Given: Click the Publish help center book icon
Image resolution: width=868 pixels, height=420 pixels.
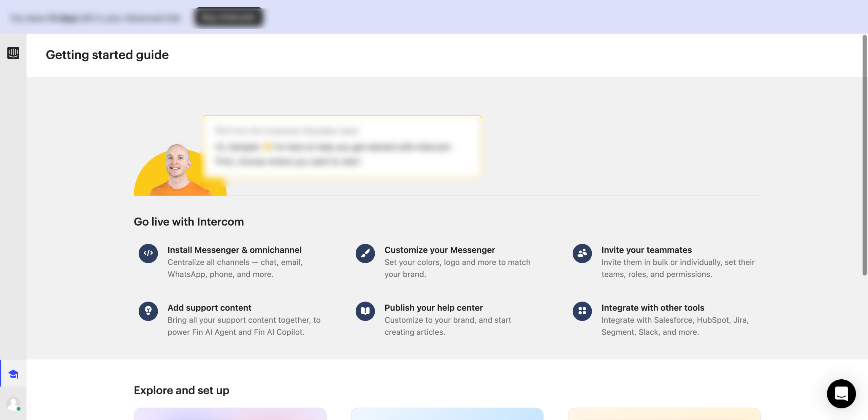Looking at the screenshot, I should (365, 311).
